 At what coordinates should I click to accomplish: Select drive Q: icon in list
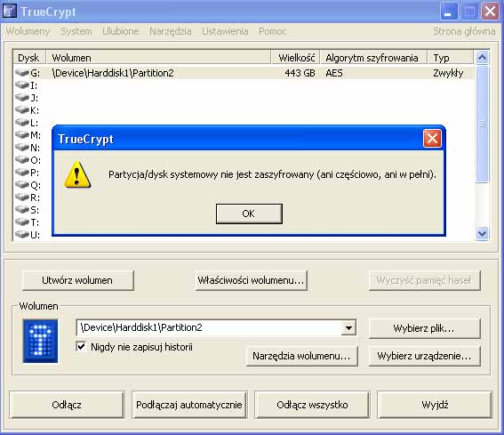pos(22,184)
